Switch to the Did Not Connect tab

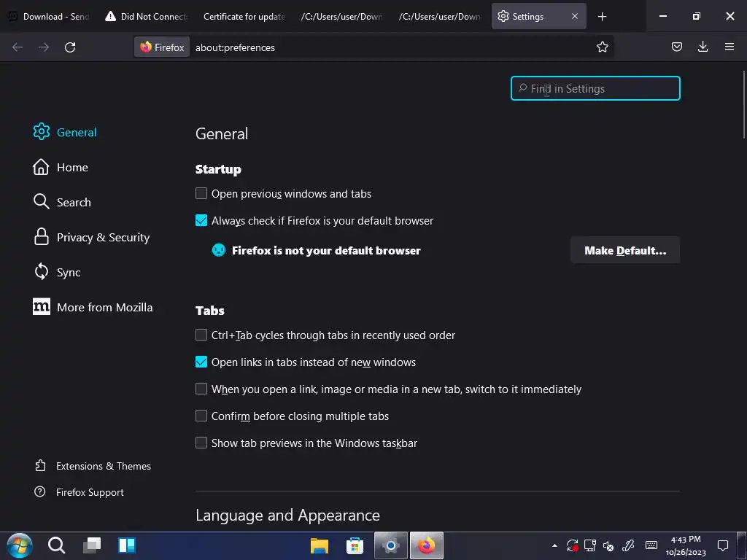point(146,17)
